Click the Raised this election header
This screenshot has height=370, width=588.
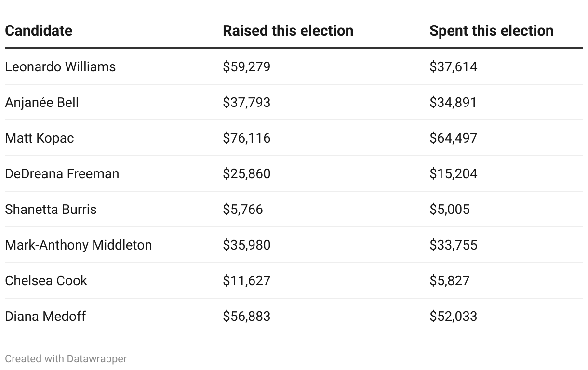point(288,31)
